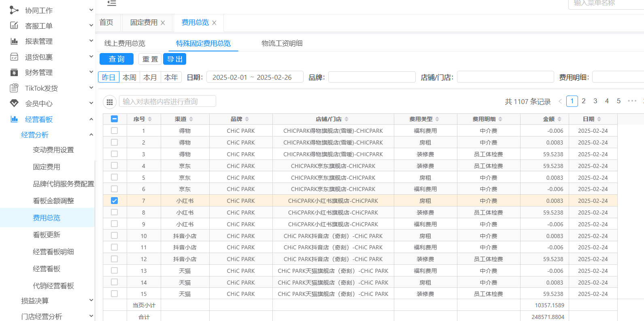
Task: Open the table column settings grid icon
Action: pyautogui.click(x=110, y=102)
